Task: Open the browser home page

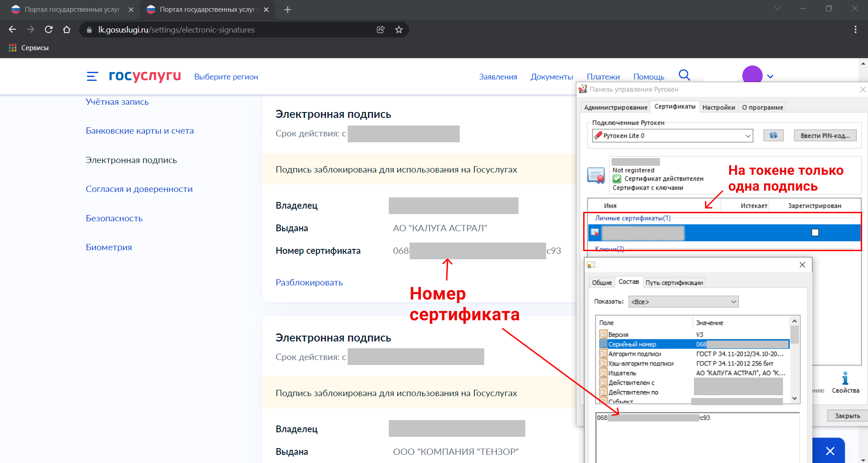Action: point(67,29)
